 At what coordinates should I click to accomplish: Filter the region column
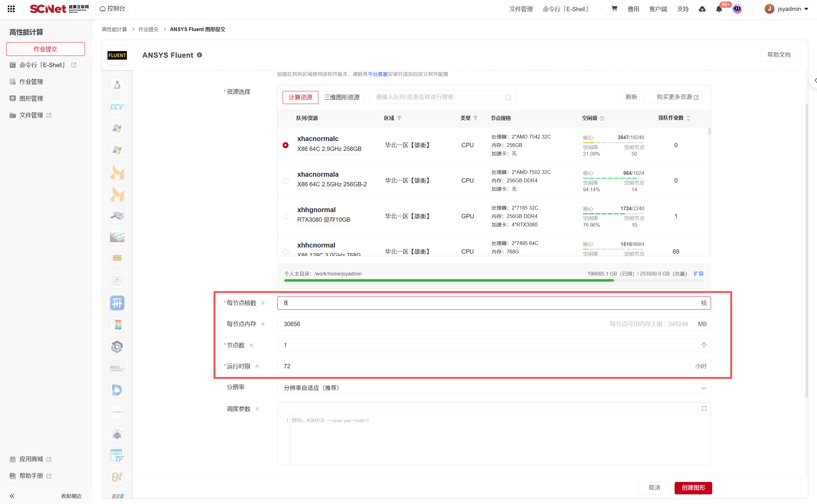[399, 118]
